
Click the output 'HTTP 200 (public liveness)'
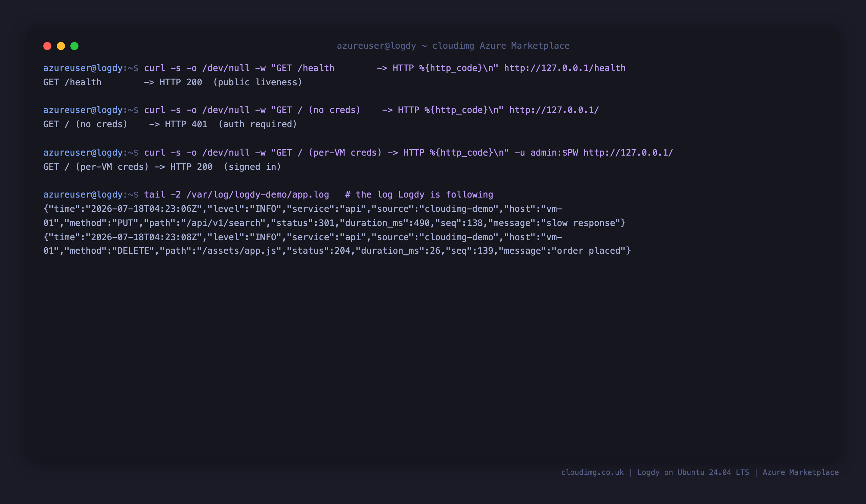(x=231, y=83)
